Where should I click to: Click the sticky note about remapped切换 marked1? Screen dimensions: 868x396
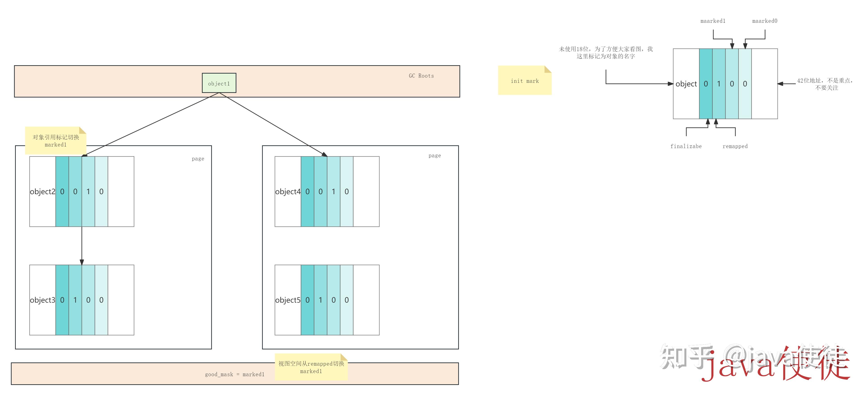311,367
